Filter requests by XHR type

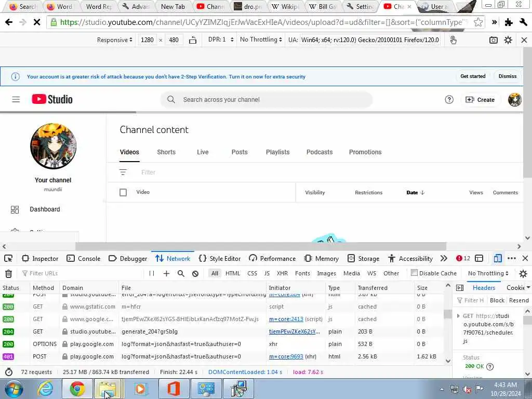(282, 273)
